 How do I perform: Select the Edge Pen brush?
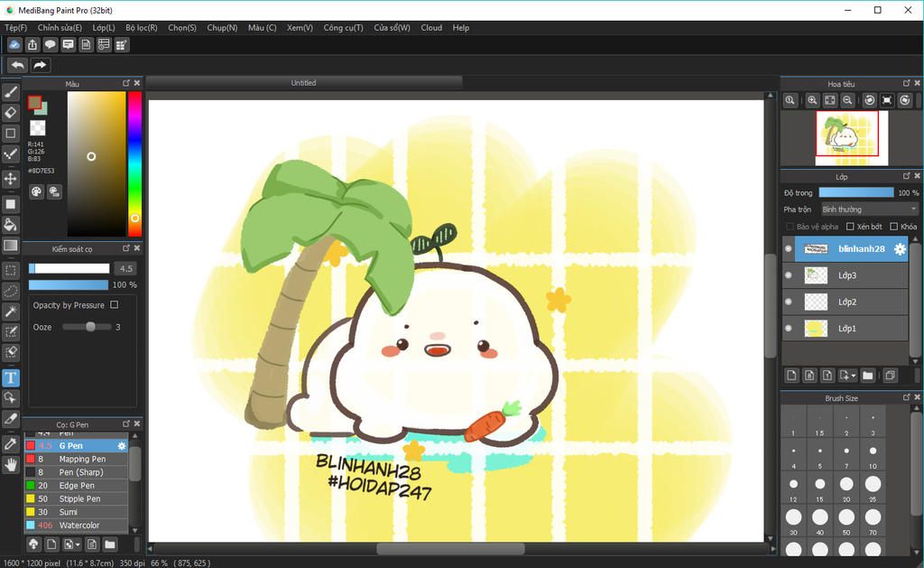[x=76, y=486]
